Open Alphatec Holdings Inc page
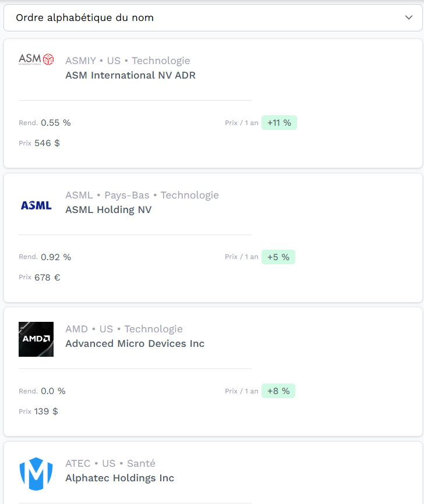The width and height of the screenshot is (424, 504). click(119, 478)
